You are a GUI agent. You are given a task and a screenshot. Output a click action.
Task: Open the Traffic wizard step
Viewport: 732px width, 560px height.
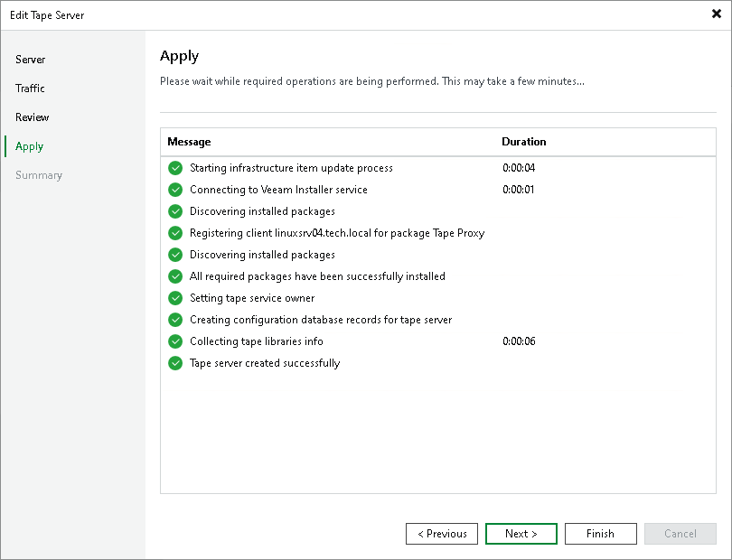pyautogui.click(x=30, y=89)
